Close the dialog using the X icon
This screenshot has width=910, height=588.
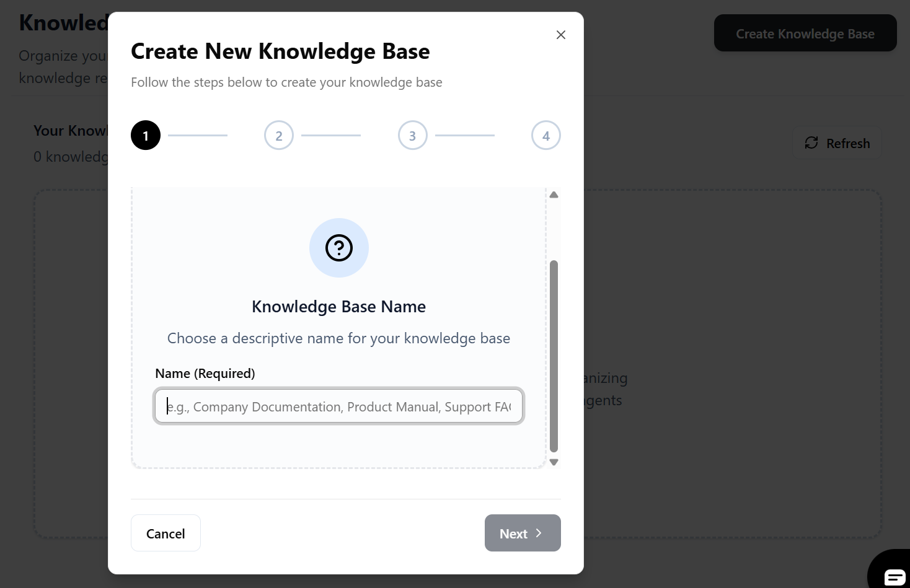pos(561,35)
